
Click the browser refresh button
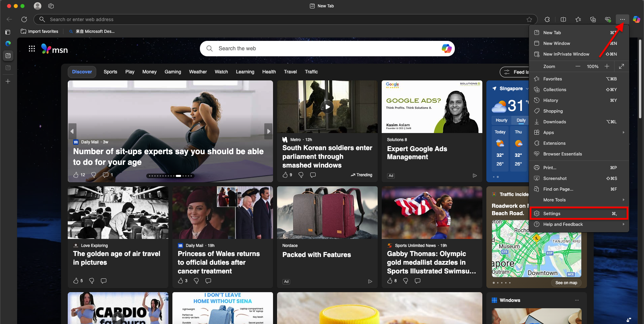24,19
